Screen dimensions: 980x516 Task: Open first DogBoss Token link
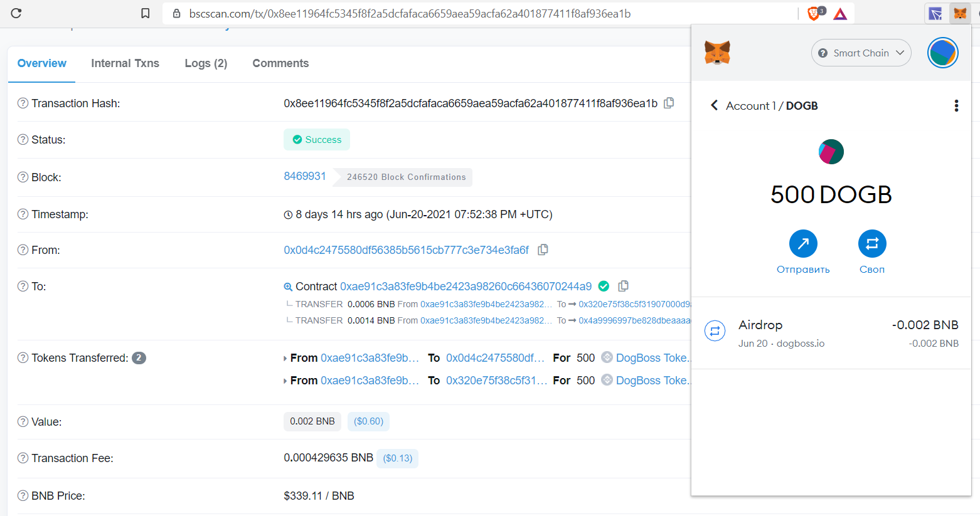(652, 357)
